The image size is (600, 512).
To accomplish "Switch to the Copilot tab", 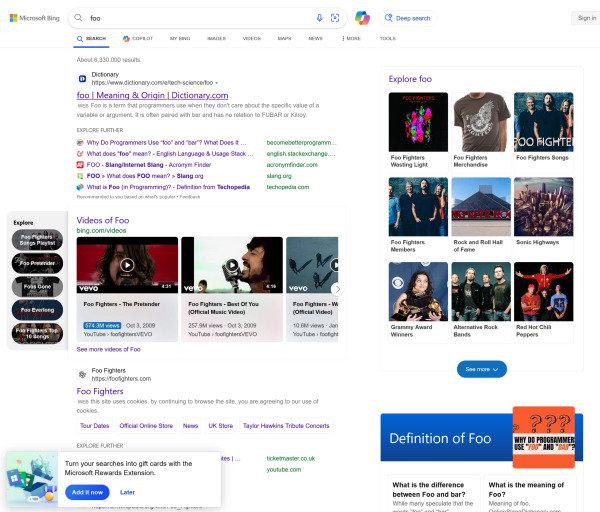I will tap(138, 39).
